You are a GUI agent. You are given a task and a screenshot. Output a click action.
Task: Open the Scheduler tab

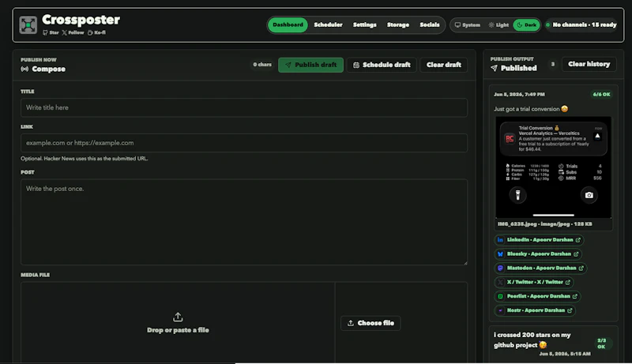point(328,25)
